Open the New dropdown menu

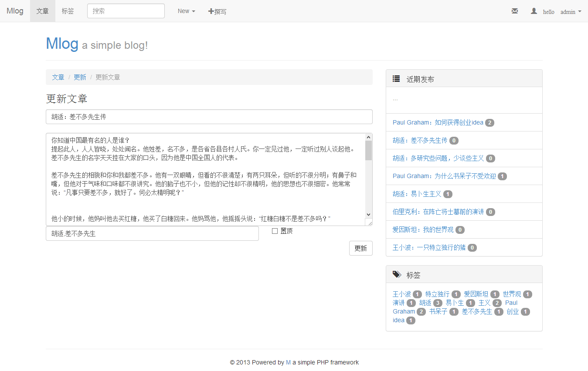186,11
